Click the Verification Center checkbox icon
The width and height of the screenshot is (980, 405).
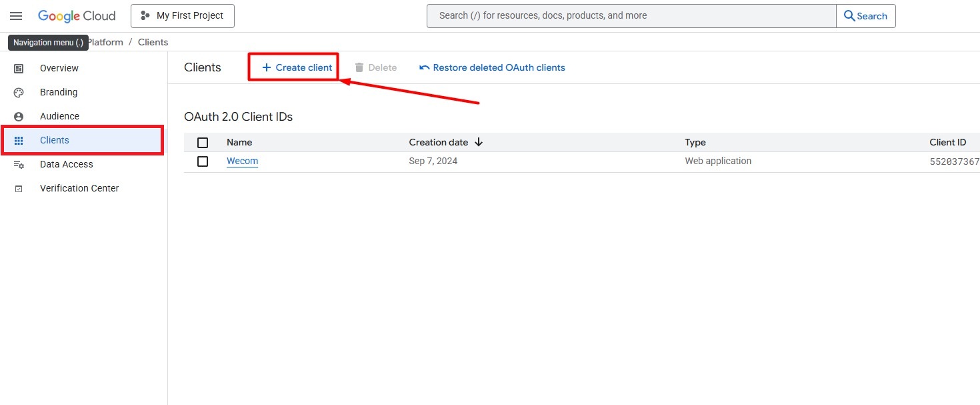[x=19, y=189]
